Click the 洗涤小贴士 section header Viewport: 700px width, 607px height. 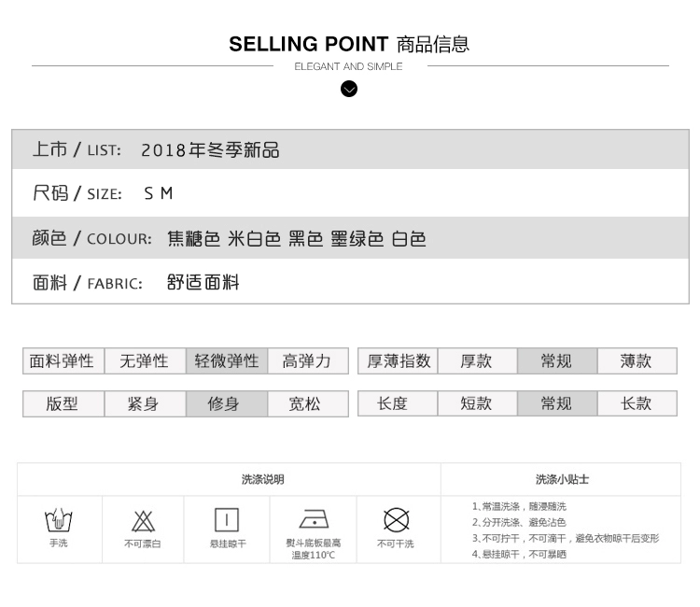[x=562, y=479]
